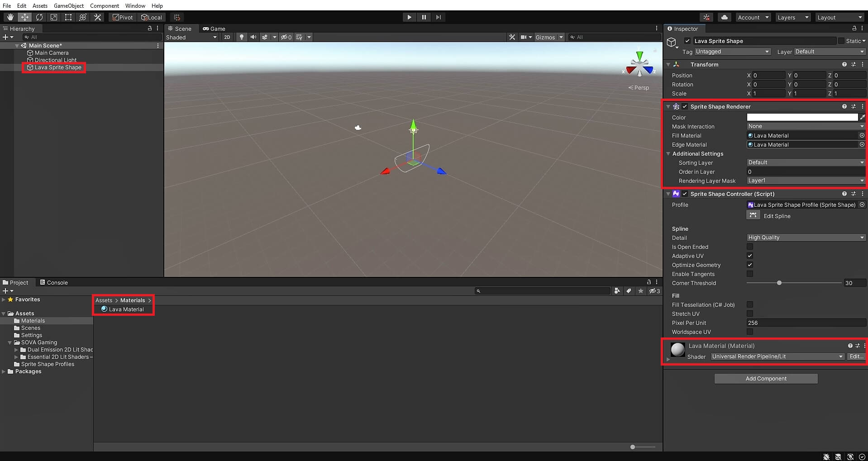Open the Sorting Layer dropdown
The width and height of the screenshot is (868, 461).
point(806,162)
